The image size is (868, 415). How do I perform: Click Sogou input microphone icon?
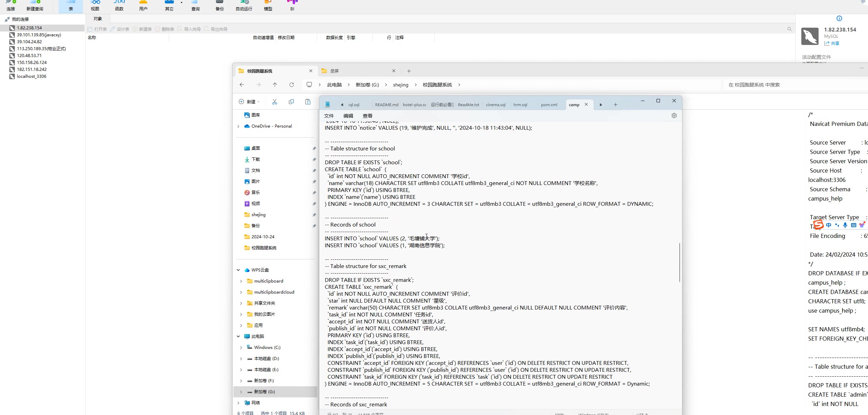tap(845, 225)
